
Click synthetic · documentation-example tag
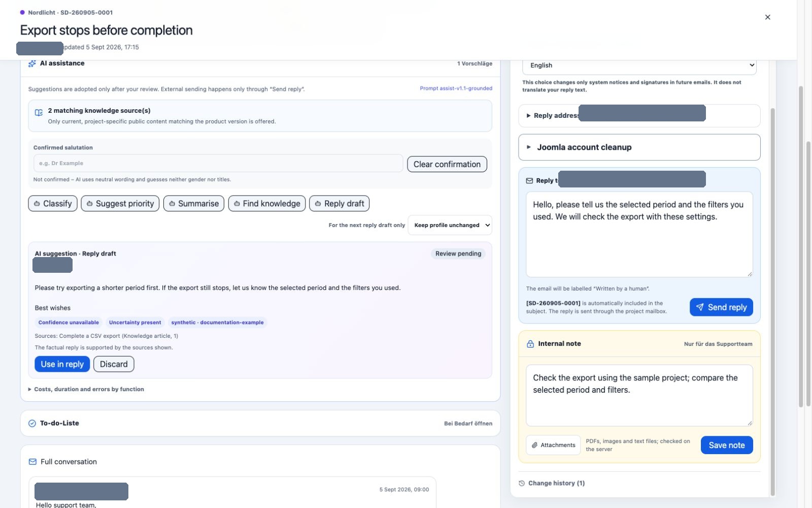click(217, 323)
